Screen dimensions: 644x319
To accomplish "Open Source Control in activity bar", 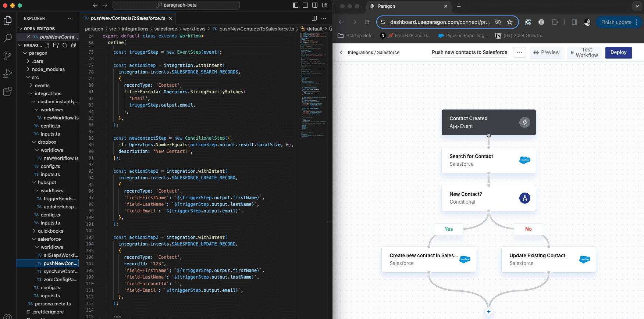I will [x=7, y=56].
